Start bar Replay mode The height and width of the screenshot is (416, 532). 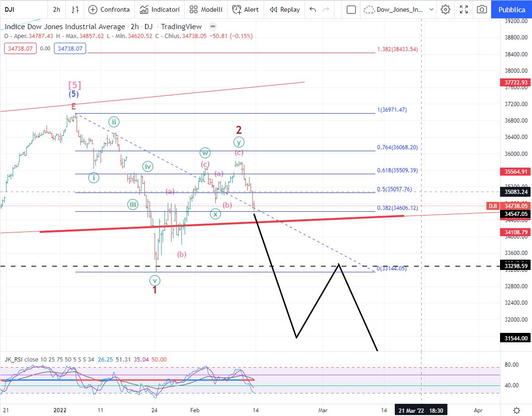(x=285, y=9)
